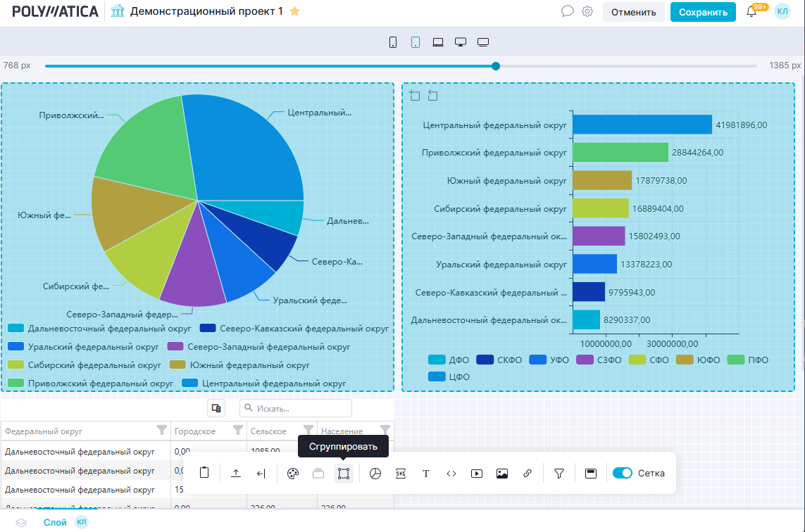805x532 pixels.
Task: Open filter for Население column
Action: [x=385, y=430]
